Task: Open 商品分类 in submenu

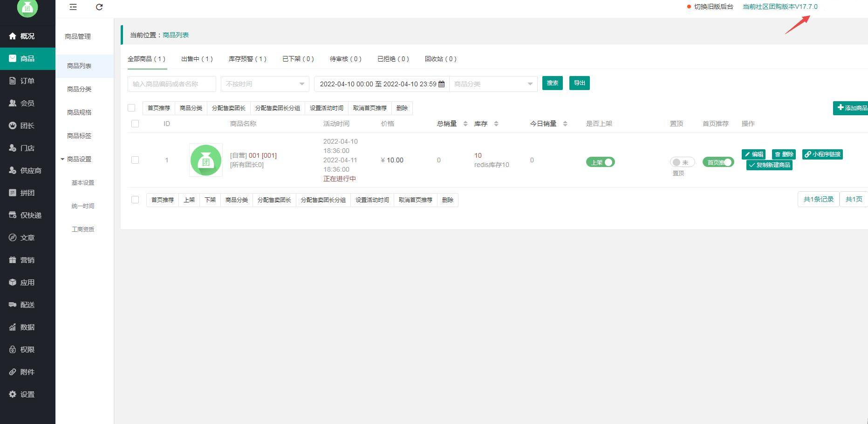Action: (x=79, y=89)
